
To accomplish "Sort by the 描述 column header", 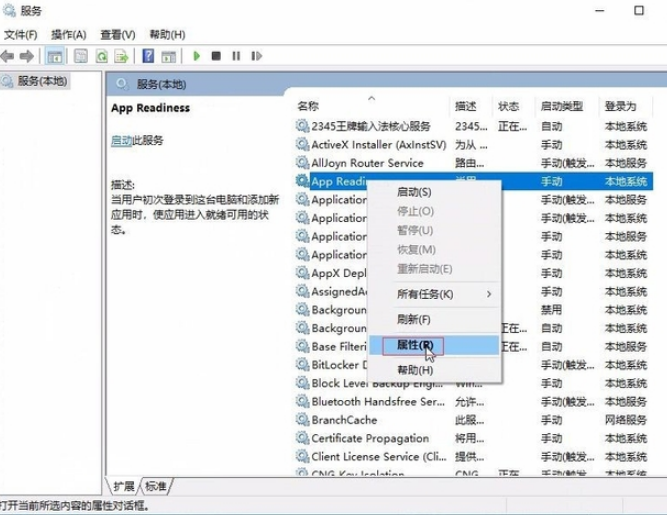I will 466,106.
